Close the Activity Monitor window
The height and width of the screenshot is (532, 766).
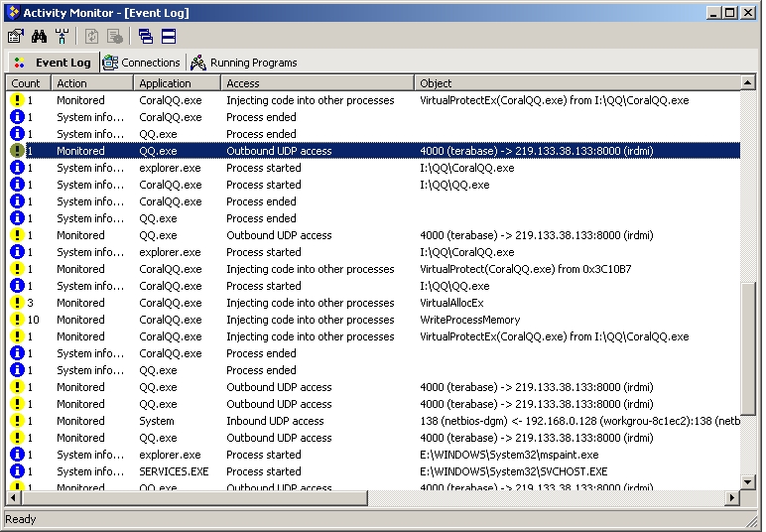[748, 13]
